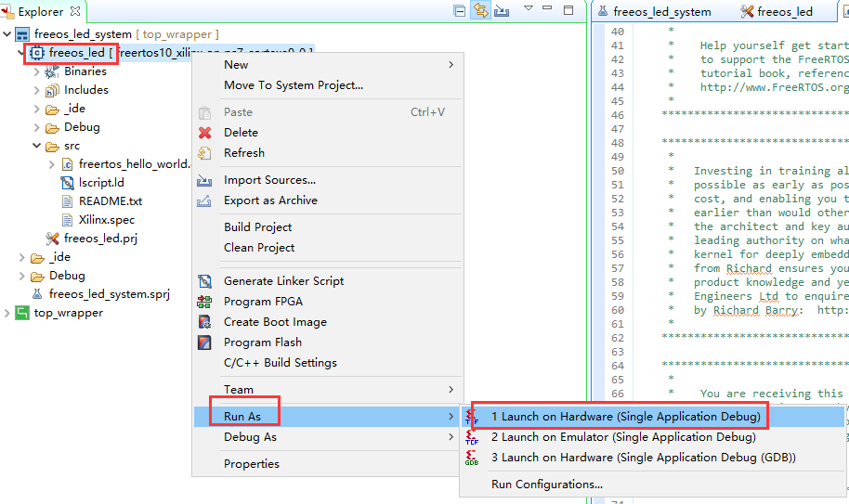Click the Binaries icon
This screenshot has height=504, width=849.
pos(52,71)
